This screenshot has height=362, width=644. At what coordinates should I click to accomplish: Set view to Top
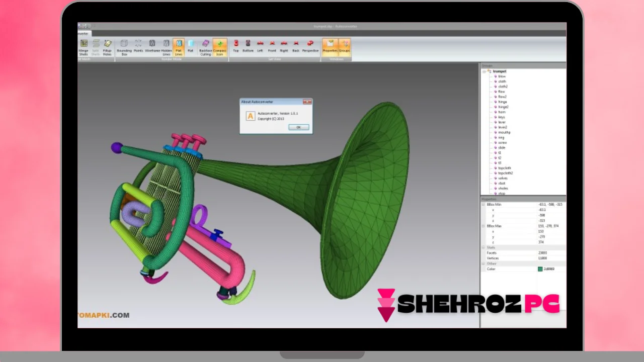[x=236, y=46]
